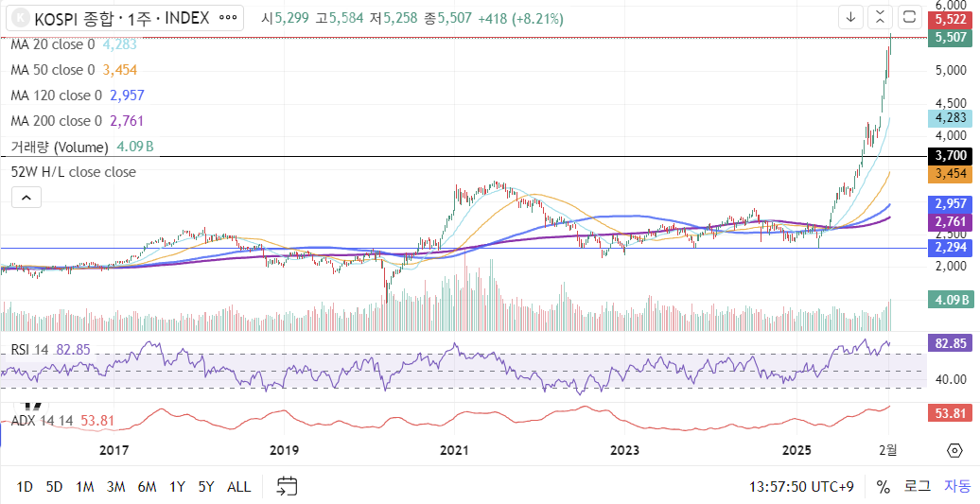The image size is (980, 504).
Task: Click the MA 200 close indicator legend
Action: (x=57, y=121)
